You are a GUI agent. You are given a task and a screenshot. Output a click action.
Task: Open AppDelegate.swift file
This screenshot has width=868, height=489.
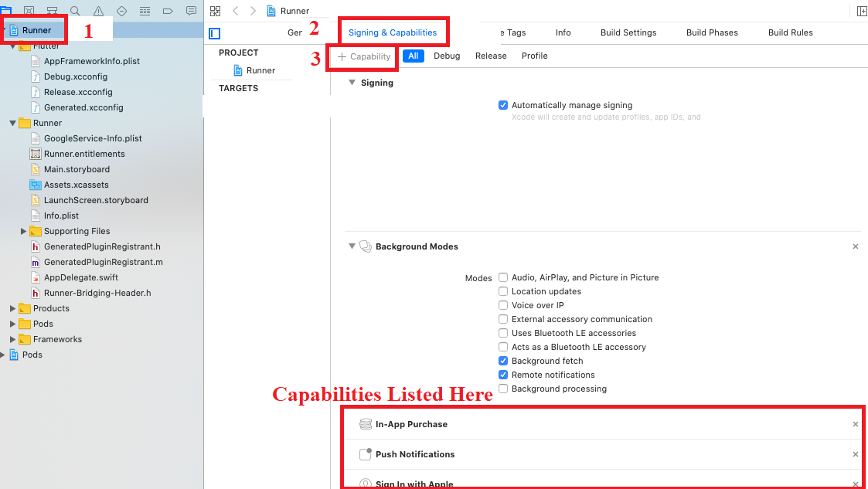[81, 277]
